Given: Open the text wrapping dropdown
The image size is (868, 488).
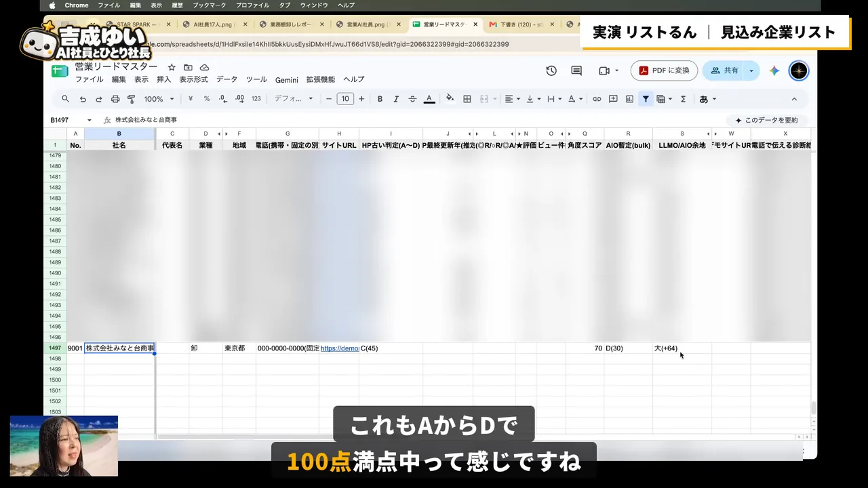Looking at the screenshot, I should pyautogui.click(x=554, y=99).
